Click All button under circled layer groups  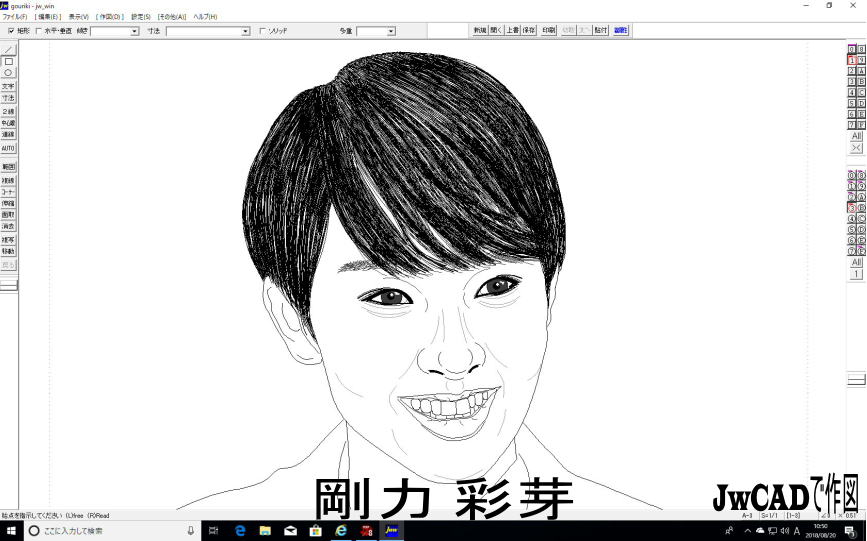[856, 262]
